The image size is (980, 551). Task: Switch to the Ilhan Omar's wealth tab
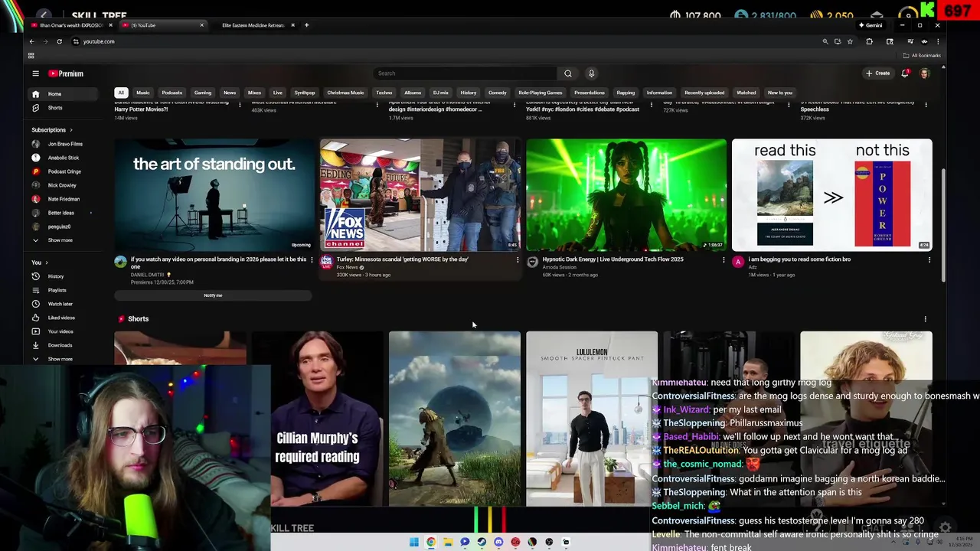tap(70, 25)
